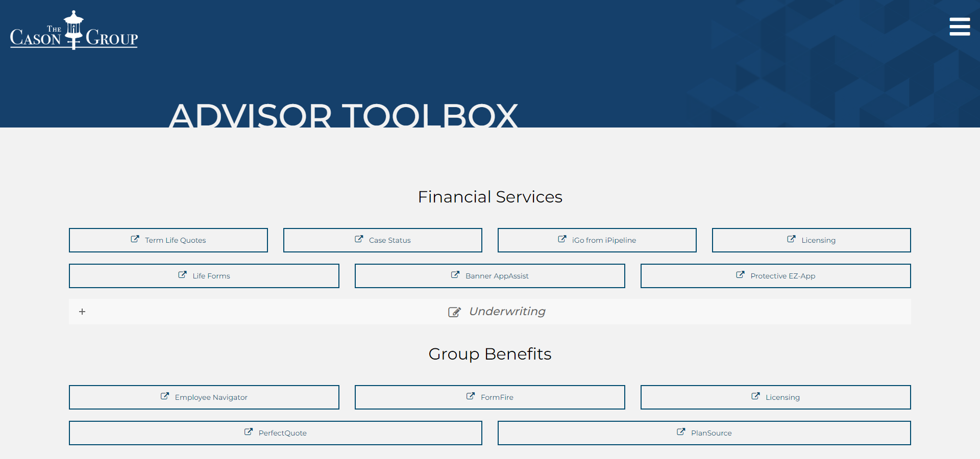
Task: Click the Case Status label
Action: [389, 240]
